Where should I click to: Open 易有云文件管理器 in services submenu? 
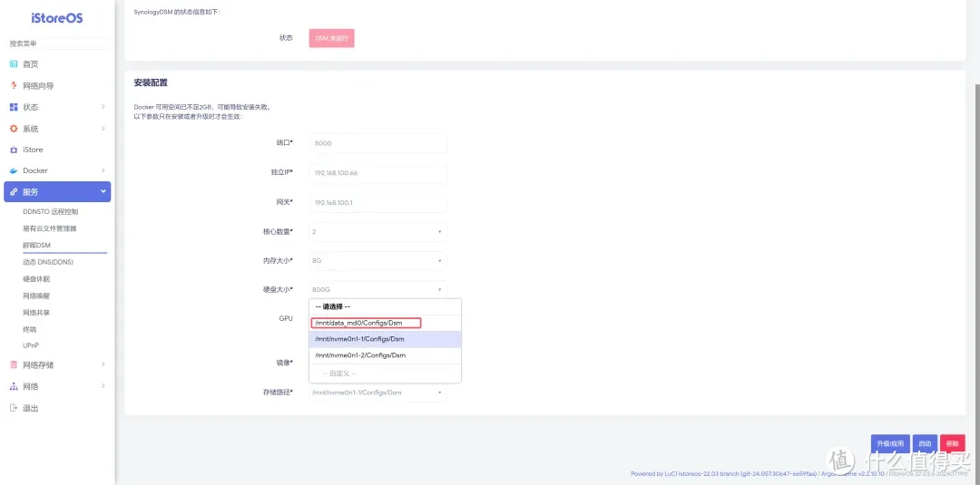click(50, 228)
